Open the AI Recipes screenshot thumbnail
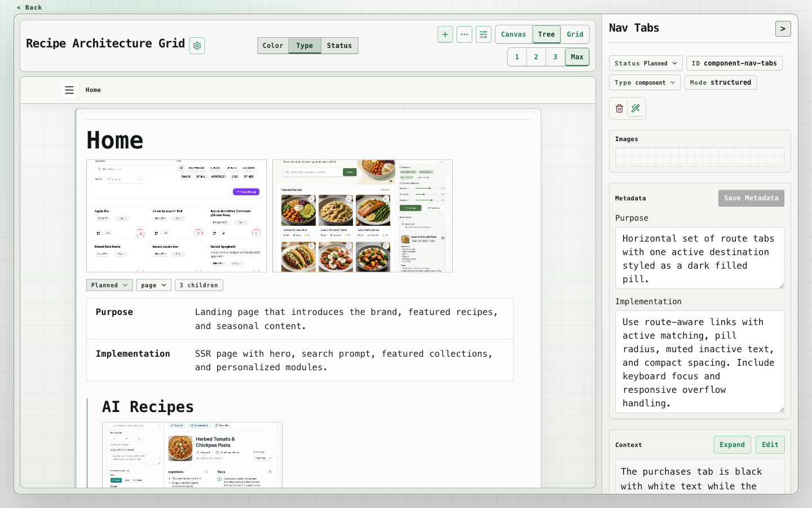The image size is (812, 508). tap(192, 454)
